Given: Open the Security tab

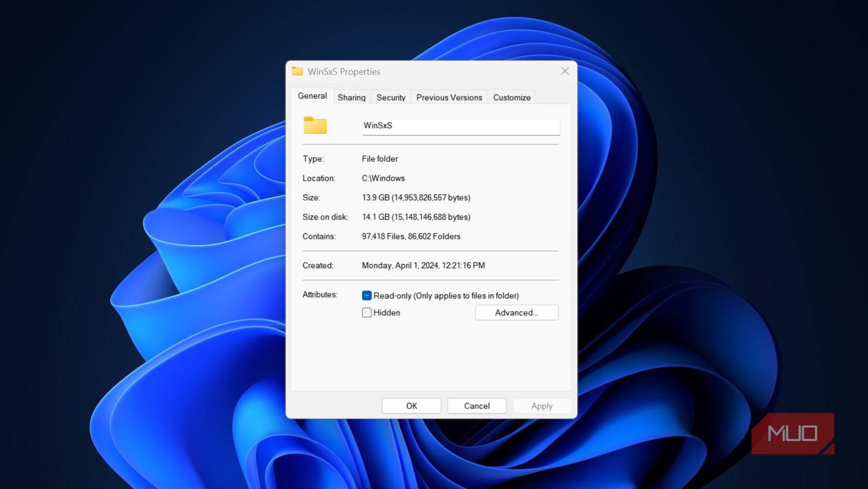Looking at the screenshot, I should coord(391,97).
